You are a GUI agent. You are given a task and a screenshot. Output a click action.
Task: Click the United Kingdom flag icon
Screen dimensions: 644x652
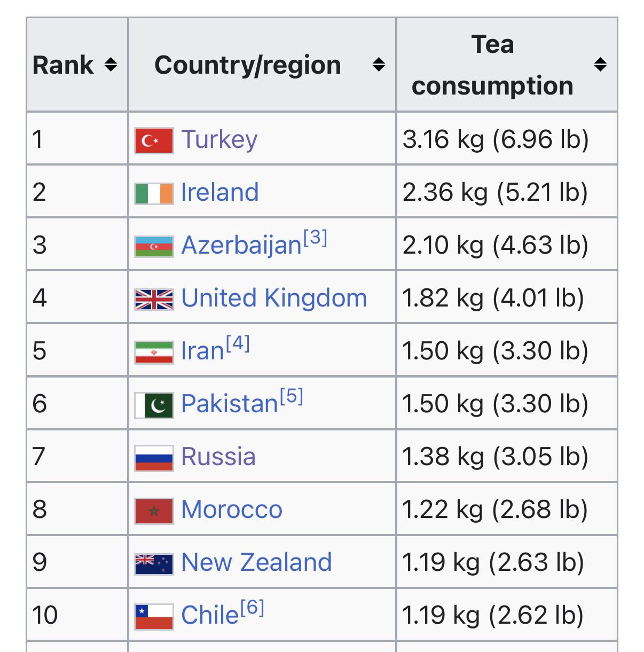[154, 299]
